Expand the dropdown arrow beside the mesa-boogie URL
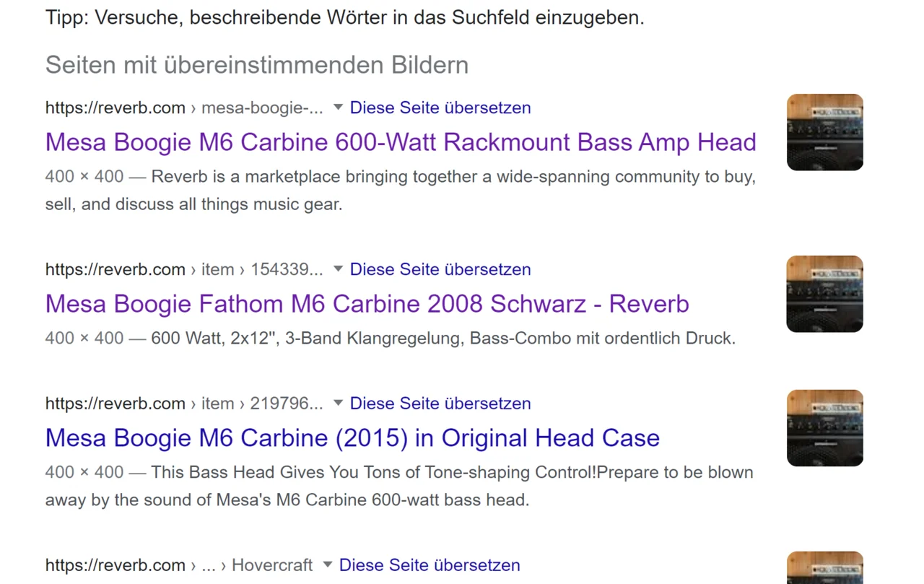Screen dimensions: 924x584 pyautogui.click(x=338, y=108)
